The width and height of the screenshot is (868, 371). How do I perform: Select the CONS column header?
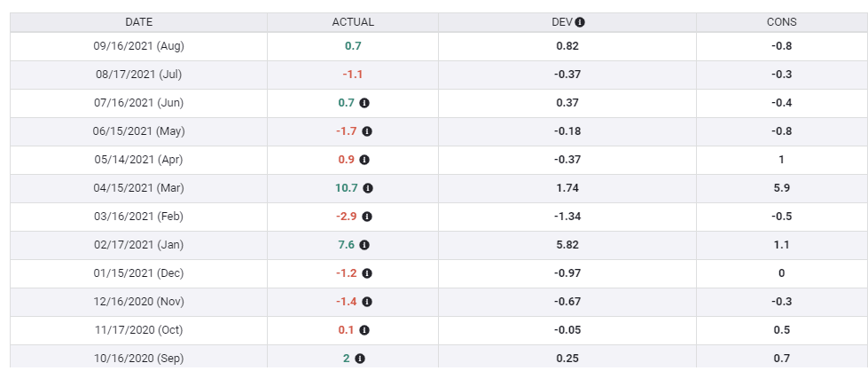[x=781, y=22]
